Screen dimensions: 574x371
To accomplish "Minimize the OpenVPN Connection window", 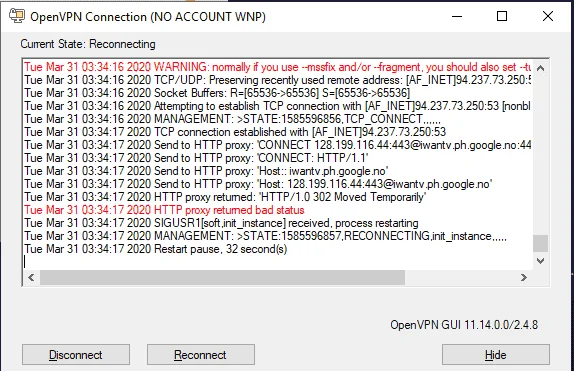I will pos(456,16).
